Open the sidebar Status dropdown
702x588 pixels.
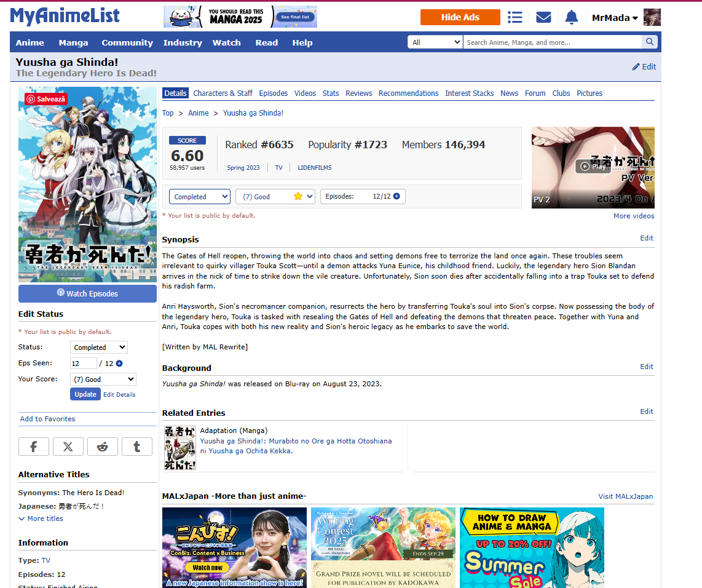tap(98, 347)
